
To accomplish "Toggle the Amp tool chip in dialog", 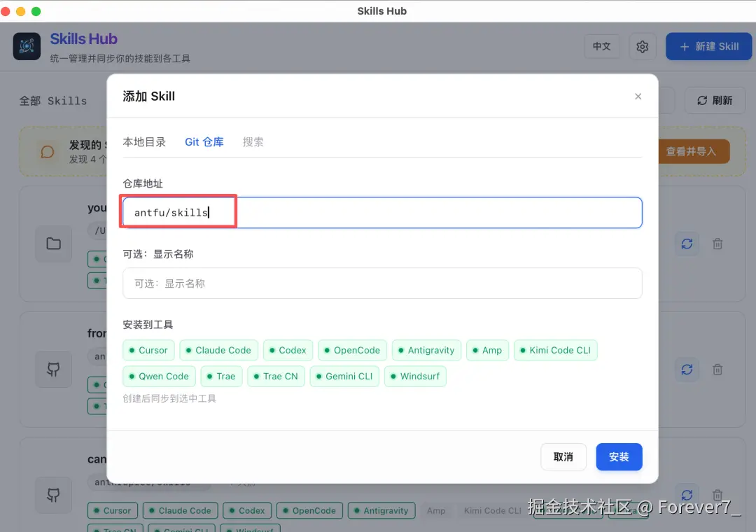I will (x=487, y=350).
